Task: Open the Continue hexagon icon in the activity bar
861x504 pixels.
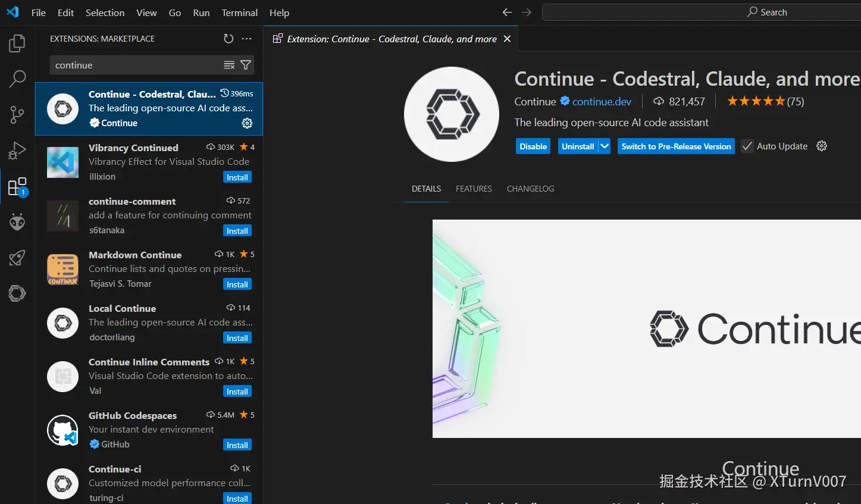Action: tap(17, 293)
